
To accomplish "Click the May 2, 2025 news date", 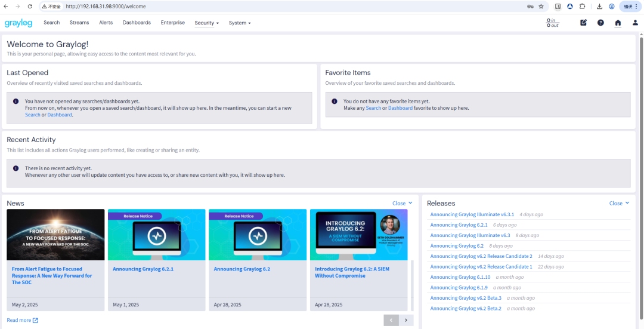I will (x=26, y=305).
